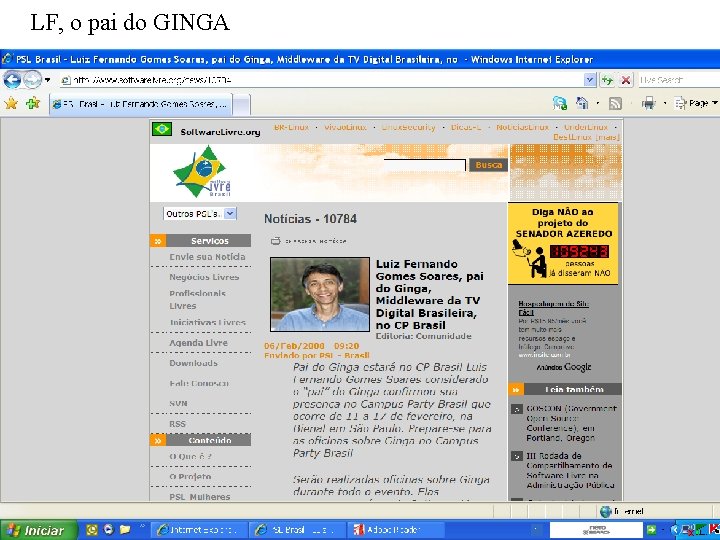Click the RSS sidebar menu item
The image size is (720, 540).
(x=177, y=424)
